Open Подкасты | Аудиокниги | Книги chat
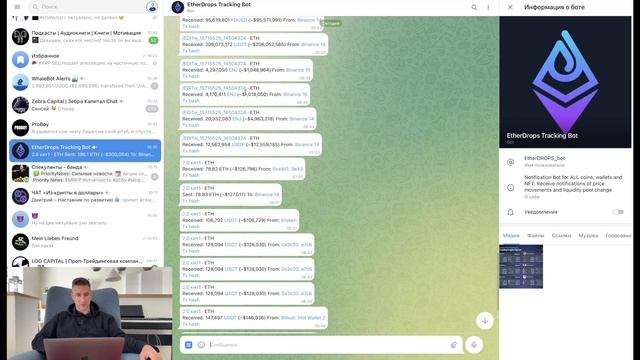 pyautogui.click(x=85, y=36)
